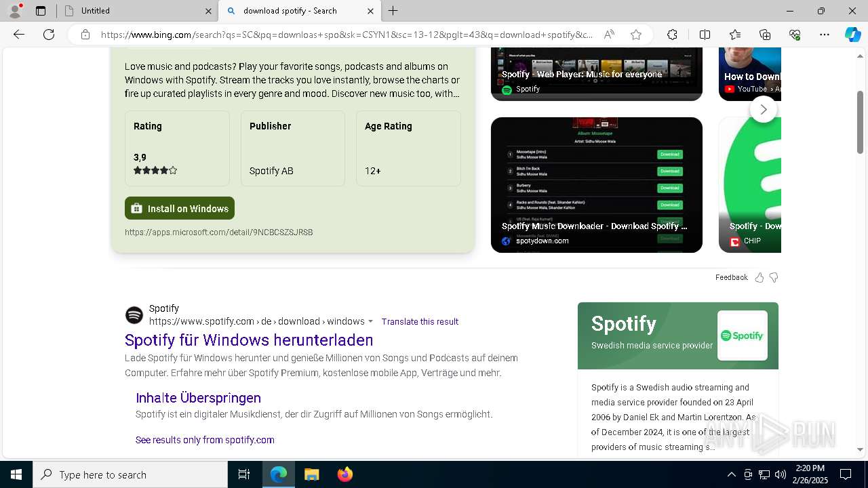The image size is (868, 488).
Task: Show hidden system tray icons
Action: pyautogui.click(x=731, y=474)
